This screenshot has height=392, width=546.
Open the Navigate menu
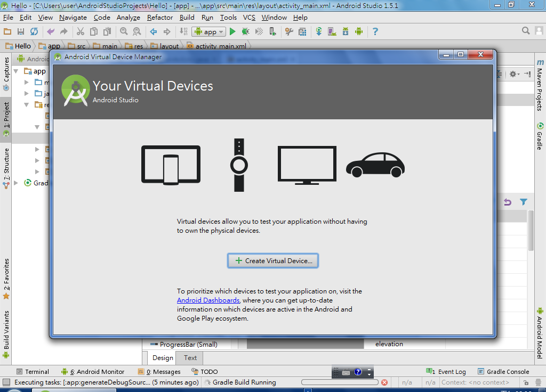pyautogui.click(x=73, y=18)
